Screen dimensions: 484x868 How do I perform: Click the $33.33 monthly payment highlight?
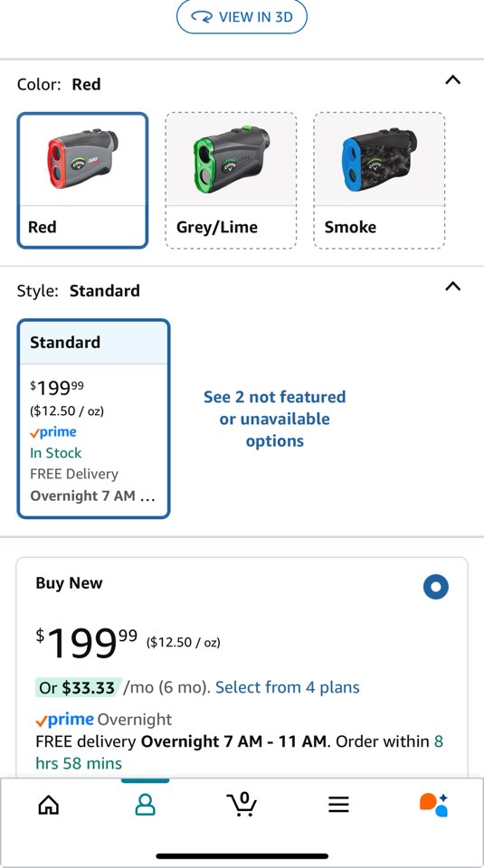point(78,687)
